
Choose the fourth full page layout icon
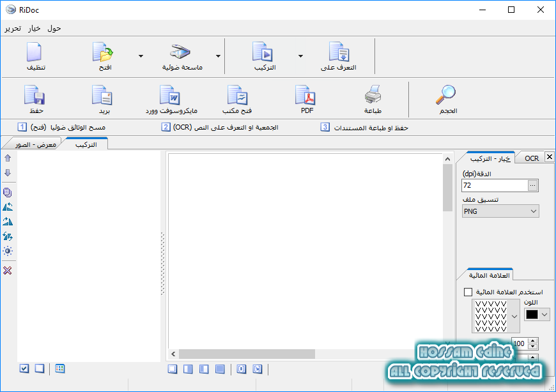(x=220, y=370)
